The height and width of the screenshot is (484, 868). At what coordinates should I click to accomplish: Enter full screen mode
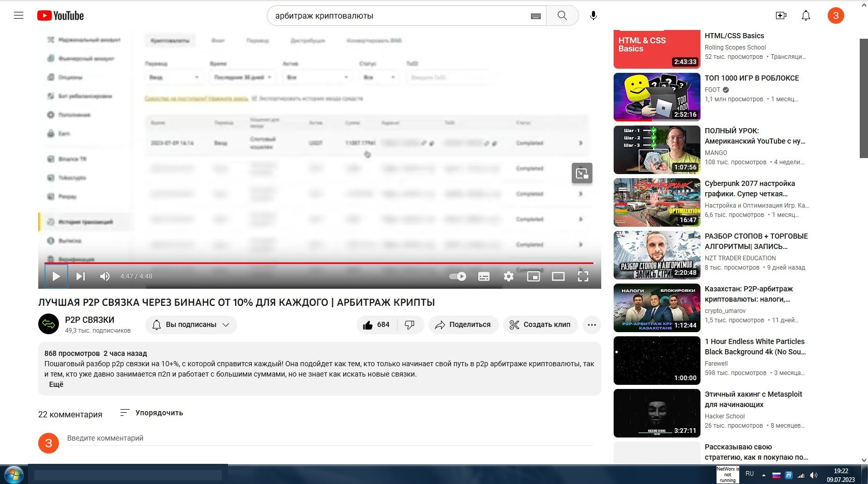583,276
